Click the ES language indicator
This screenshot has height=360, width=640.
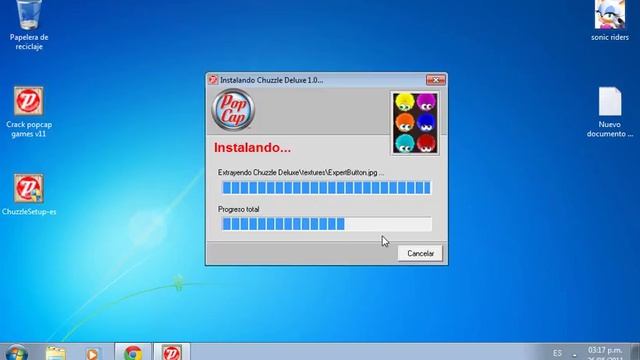[557, 353]
